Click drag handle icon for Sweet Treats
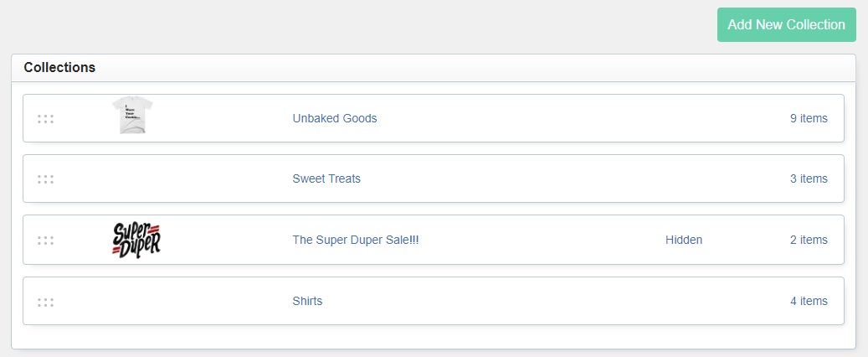 [45, 179]
